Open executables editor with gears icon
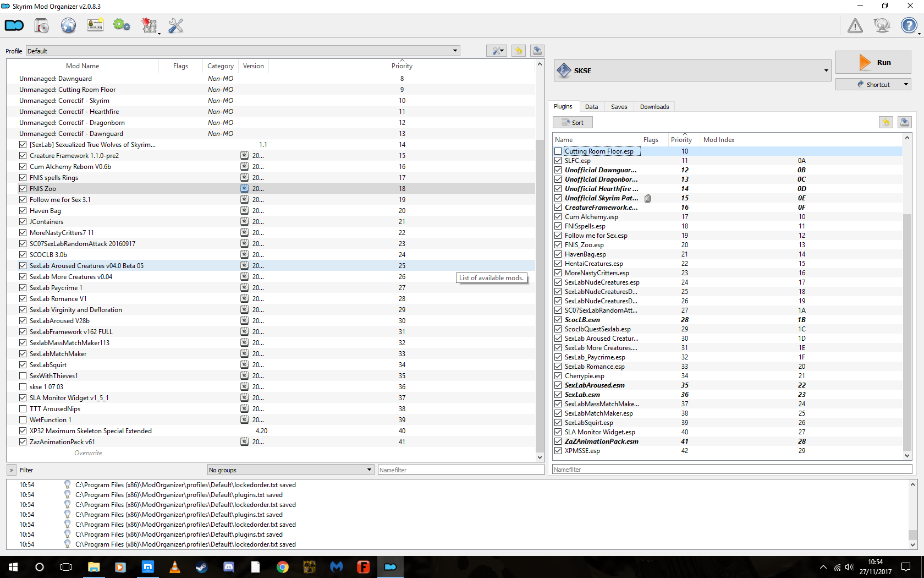Image resolution: width=924 pixels, height=578 pixels. pos(122,25)
